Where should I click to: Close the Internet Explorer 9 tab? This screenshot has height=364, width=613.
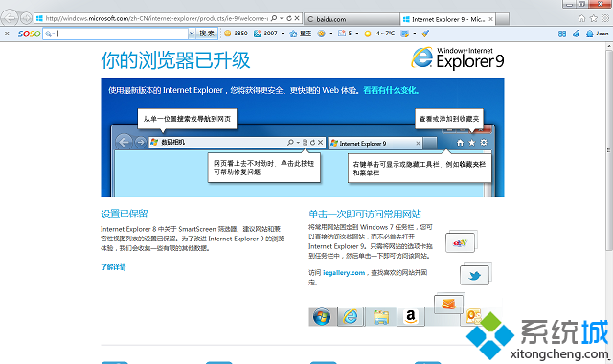tap(490, 19)
